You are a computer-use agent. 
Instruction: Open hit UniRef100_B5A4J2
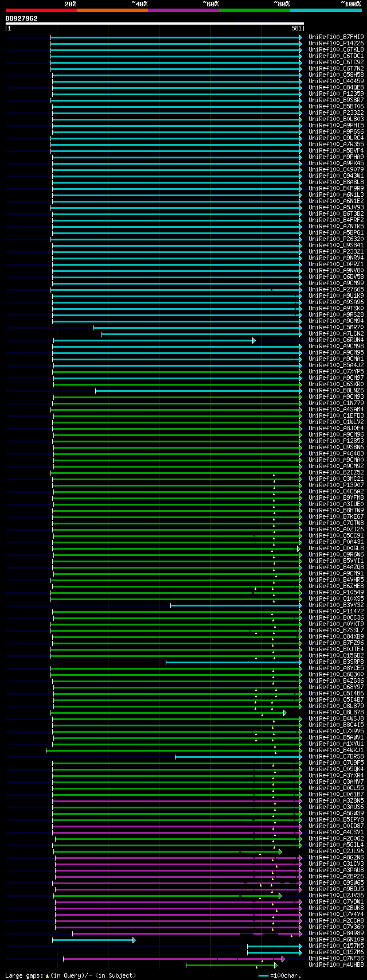[336, 365]
